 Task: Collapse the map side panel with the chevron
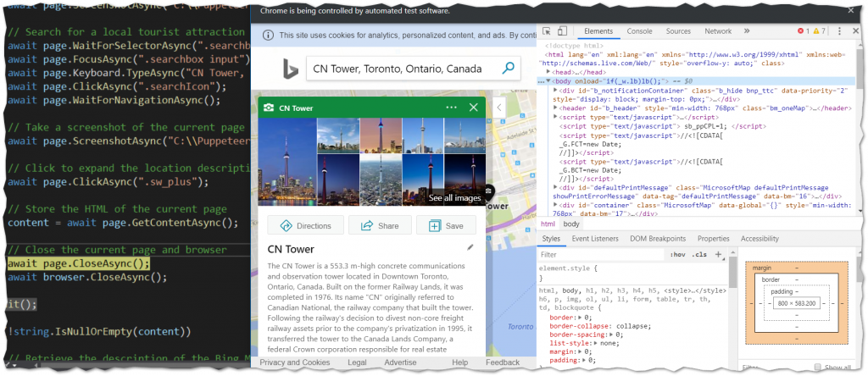498,108
